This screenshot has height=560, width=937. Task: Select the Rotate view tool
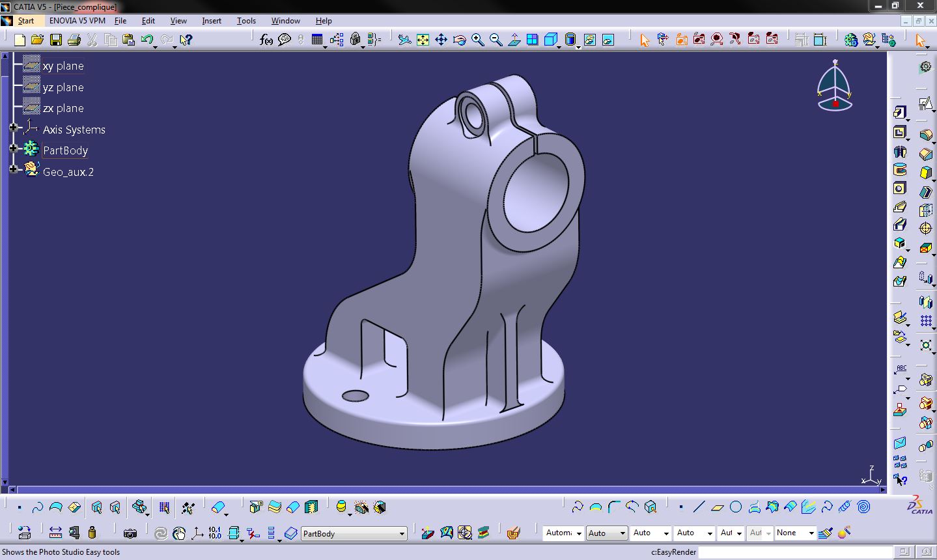click(459, 40)
